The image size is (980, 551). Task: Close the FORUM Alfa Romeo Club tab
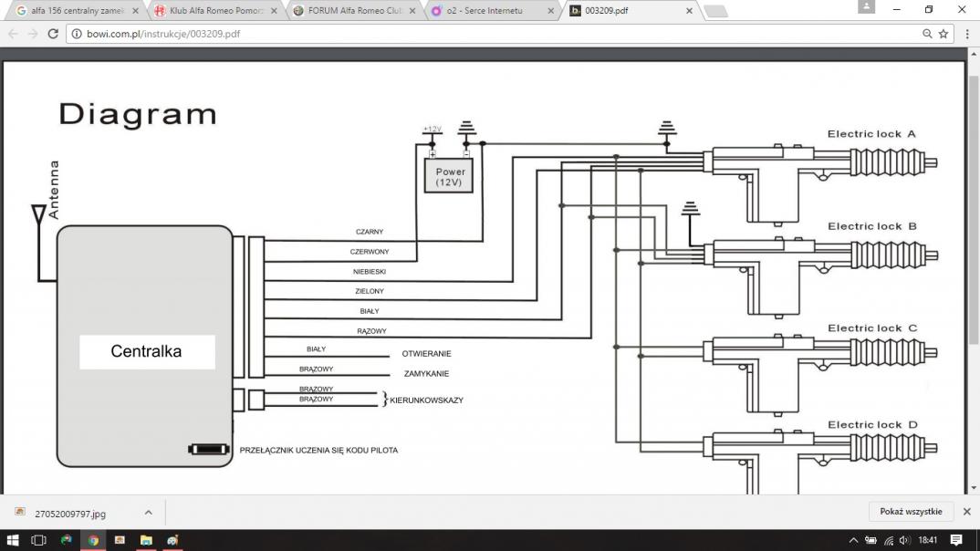412,11
